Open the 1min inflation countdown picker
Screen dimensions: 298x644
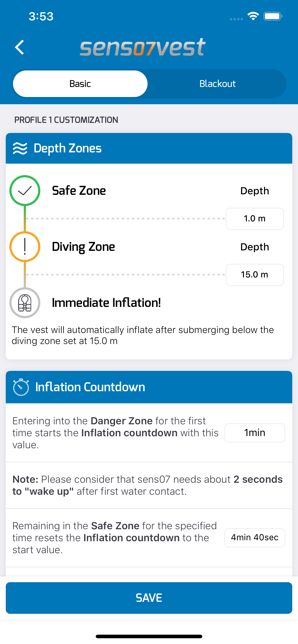255,433
